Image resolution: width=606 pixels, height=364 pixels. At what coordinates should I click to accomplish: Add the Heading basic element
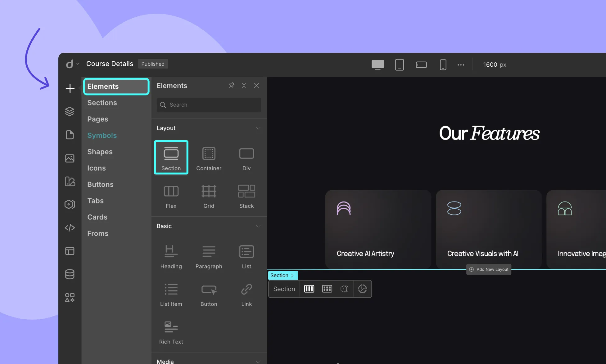pos(171,257)
